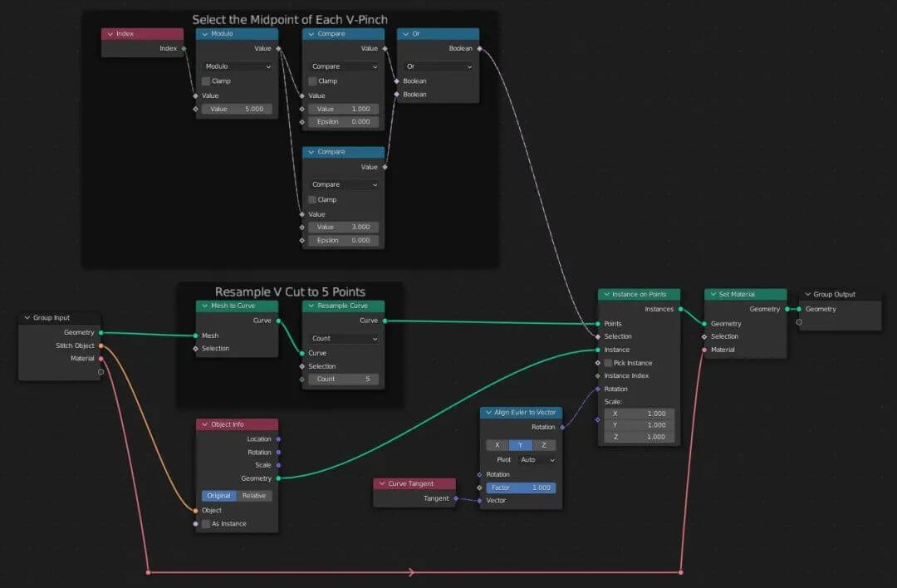Click the Instance Index input socket
The width and height of the screenshot is (897, 588).
pyautogui.click(x=598, y=375)
